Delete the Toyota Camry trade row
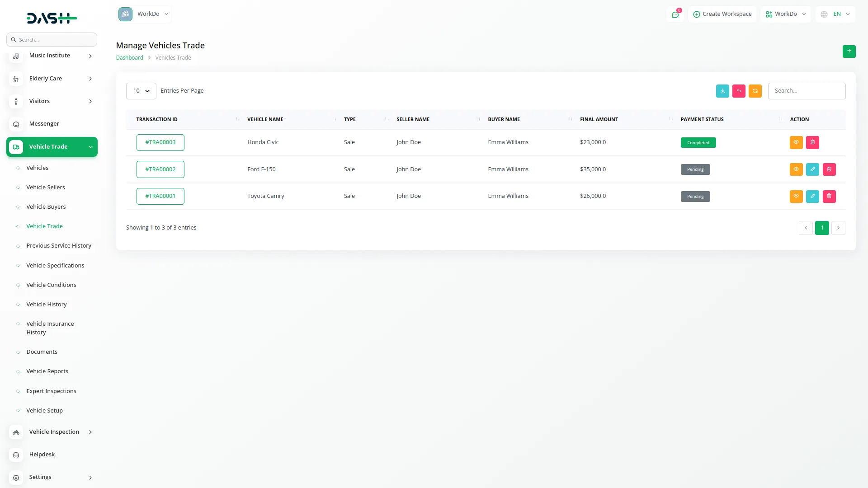The width and height of the screenshot is (868, 488). coord(829,196)
